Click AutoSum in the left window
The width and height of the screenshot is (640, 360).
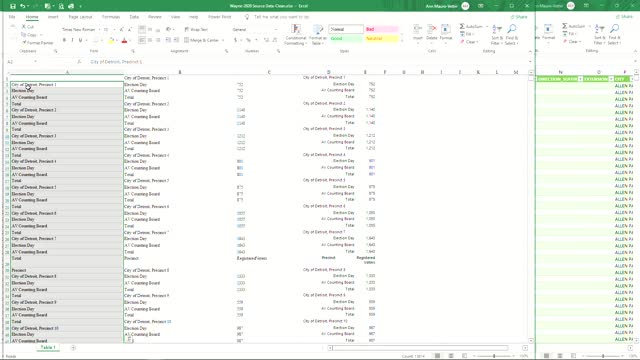click(x=471, y=27)
